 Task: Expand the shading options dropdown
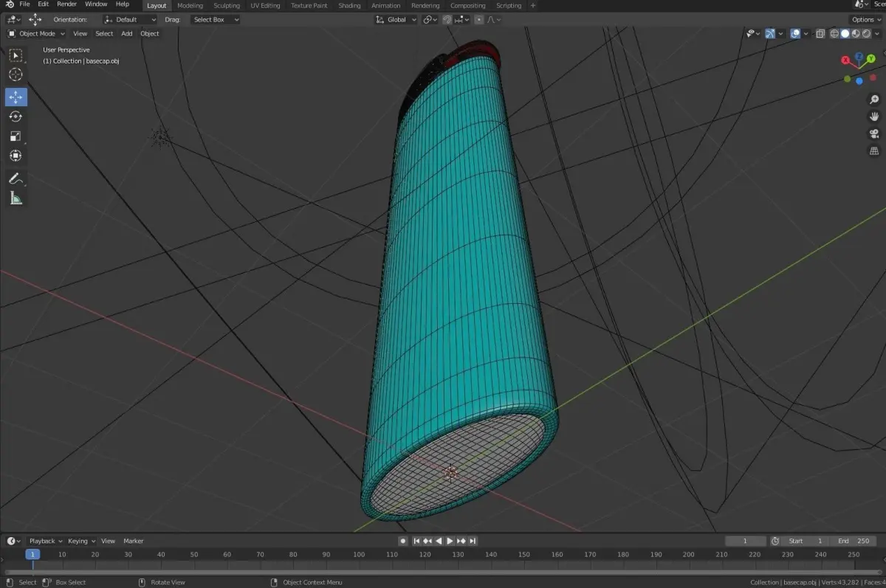coord(877,33)
